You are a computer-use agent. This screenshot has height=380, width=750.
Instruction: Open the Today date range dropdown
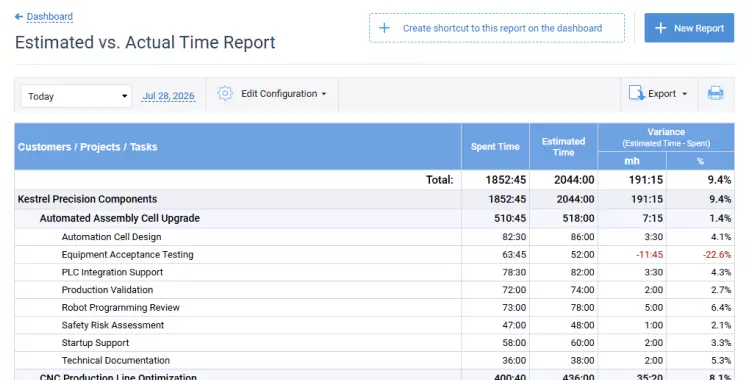click(76, 96)
